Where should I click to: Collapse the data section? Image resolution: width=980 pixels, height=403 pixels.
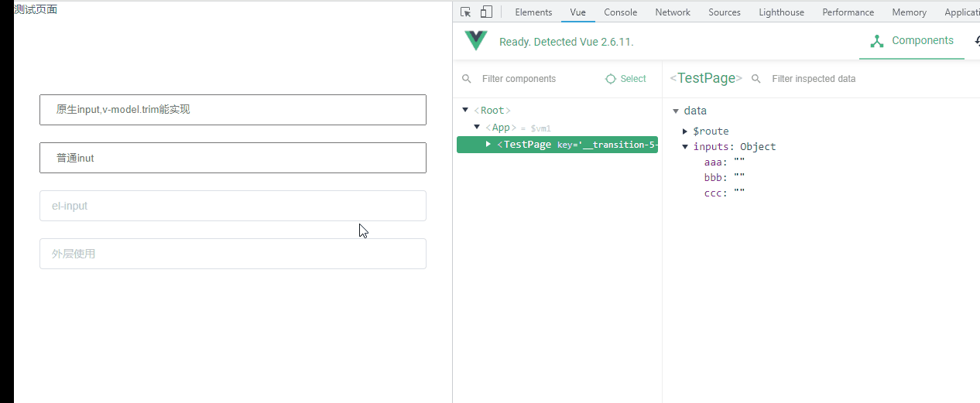[x=676, y=111]
